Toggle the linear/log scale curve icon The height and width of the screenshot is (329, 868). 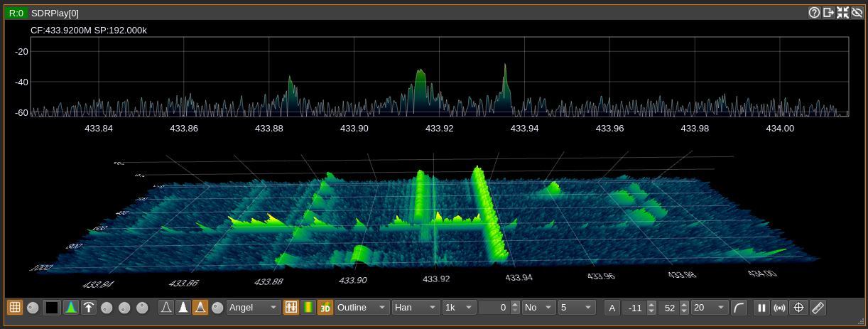tap(739, 308)
